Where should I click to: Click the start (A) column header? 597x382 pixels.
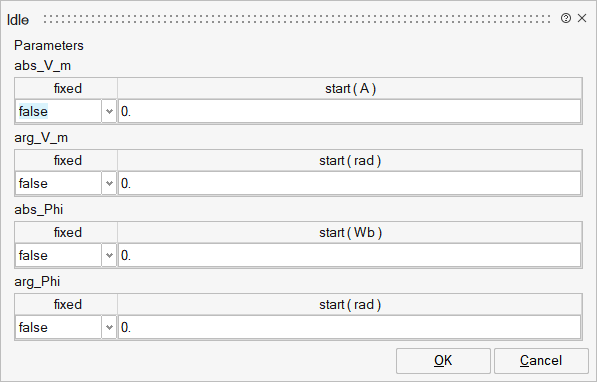[350, 88]
